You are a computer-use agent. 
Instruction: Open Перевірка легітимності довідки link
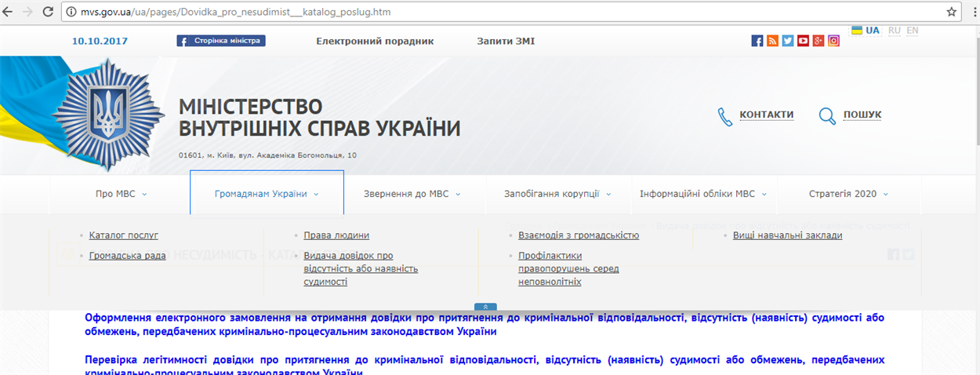[x=485, y=365]
